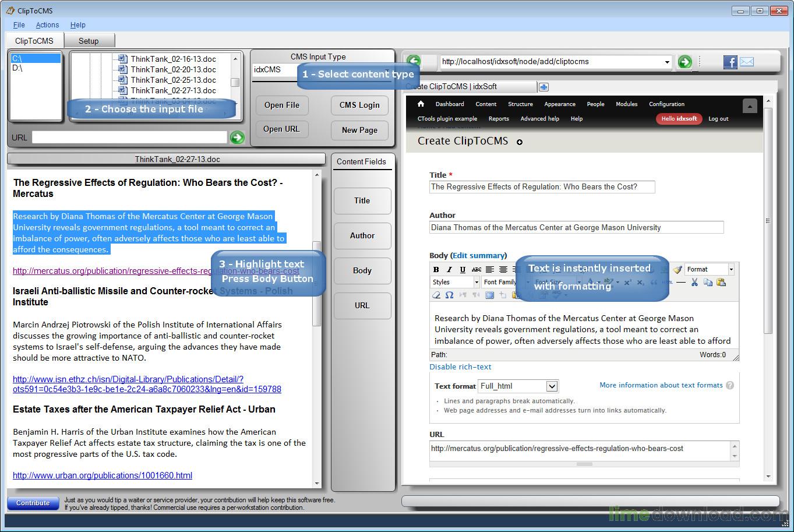
Task: Open the address bar URL history dropdown
Action: click(667, 62)
